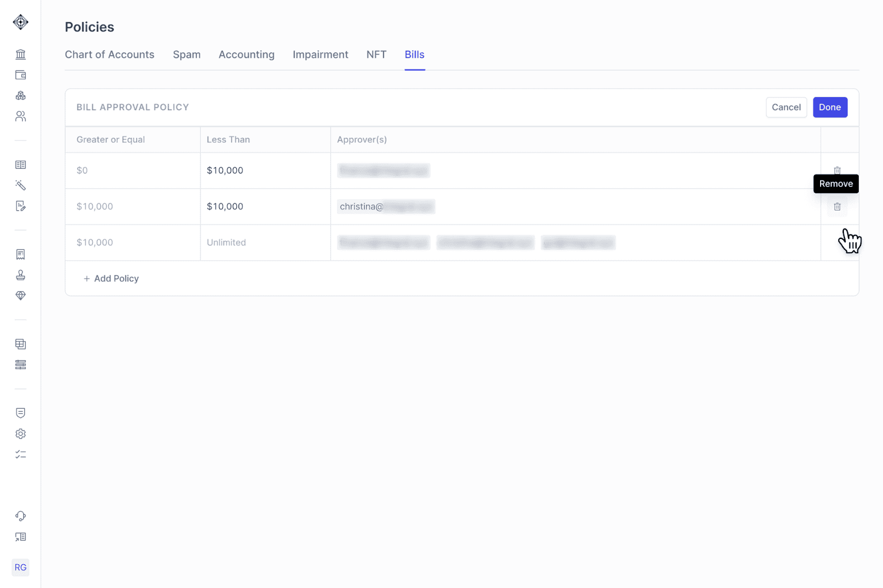Select the NFT tab
The height and width of the screenshot is (588, 883).
tap(376, 55)
